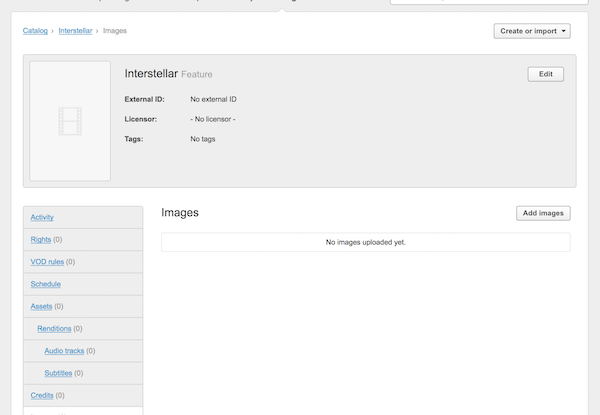Click the Images section heading

(x=180, y=213)
